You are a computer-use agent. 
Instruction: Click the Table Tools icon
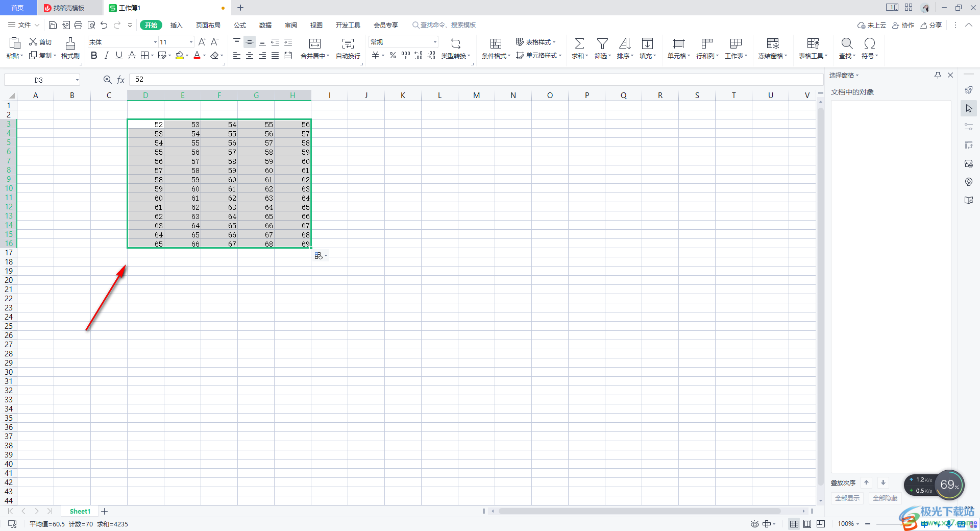(x=813, y=43)
